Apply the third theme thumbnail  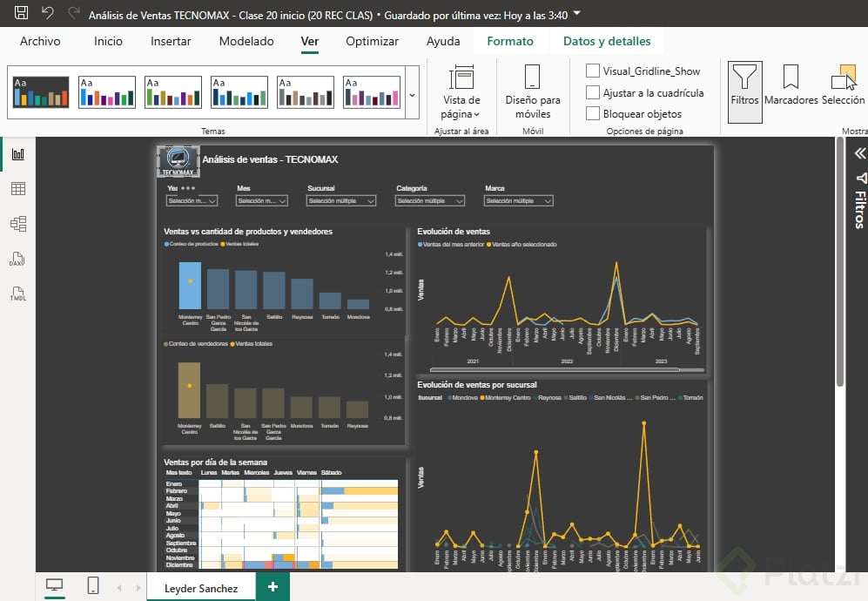coord(173,92)
